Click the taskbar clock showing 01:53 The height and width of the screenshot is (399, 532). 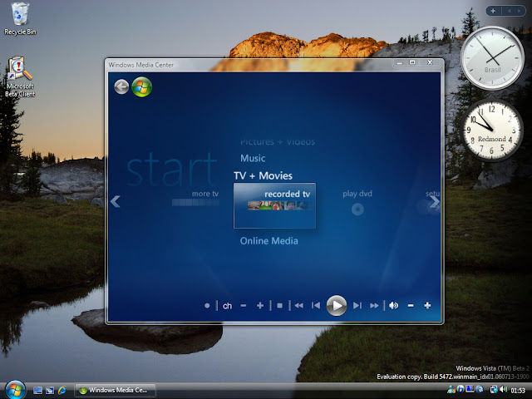518,391
